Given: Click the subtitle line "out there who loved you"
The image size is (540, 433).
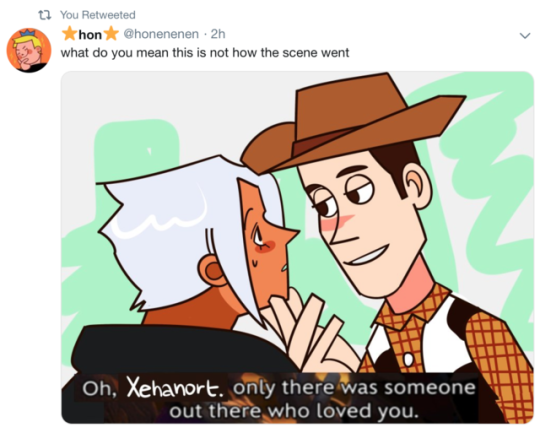Looking at the screenshot, I should pyautogui.click(x=294, y=411).
